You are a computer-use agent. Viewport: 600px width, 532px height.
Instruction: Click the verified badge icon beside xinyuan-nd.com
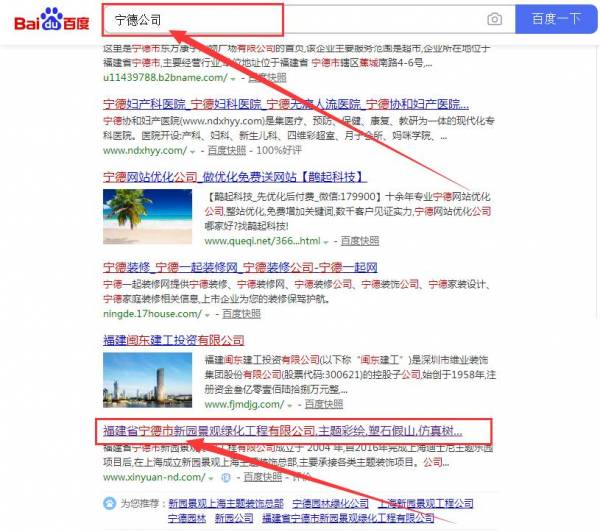point(226,478)
